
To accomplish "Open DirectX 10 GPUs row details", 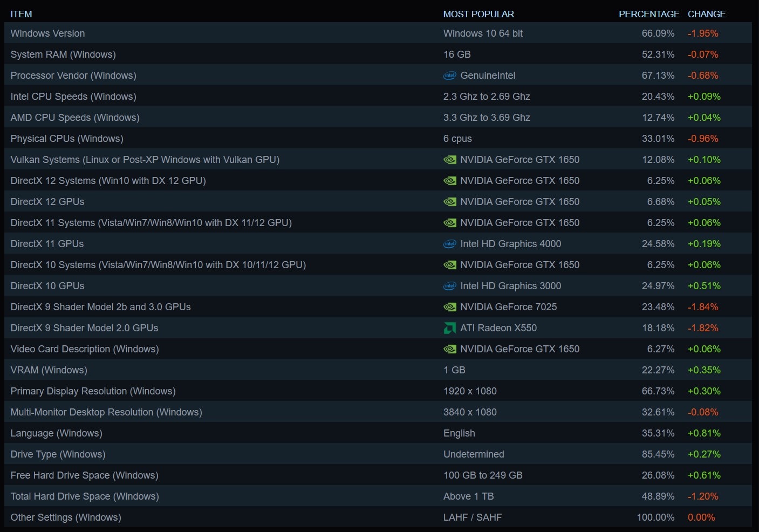I will [x=378, y=285].
